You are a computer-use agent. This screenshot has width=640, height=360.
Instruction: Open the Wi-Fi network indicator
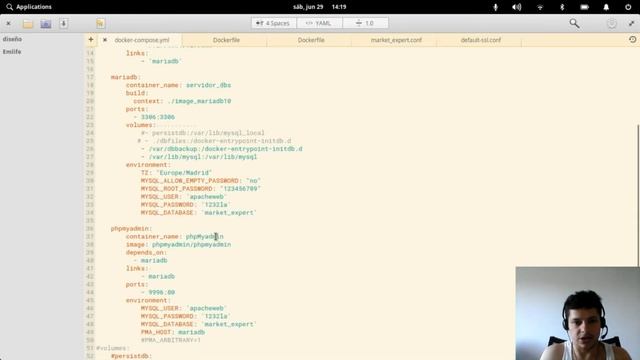540,7
